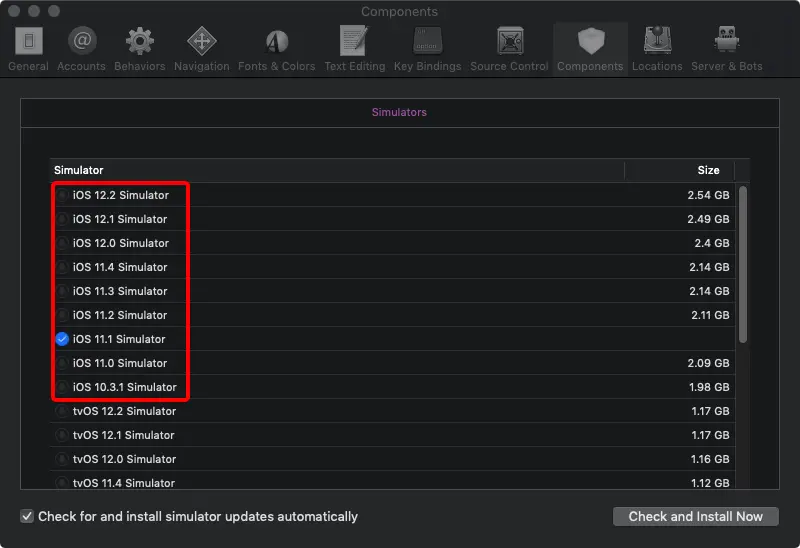The image size is (800, 548).
Task: Toggle automatic simulator updates checkbox
Action: click(27, 516)
